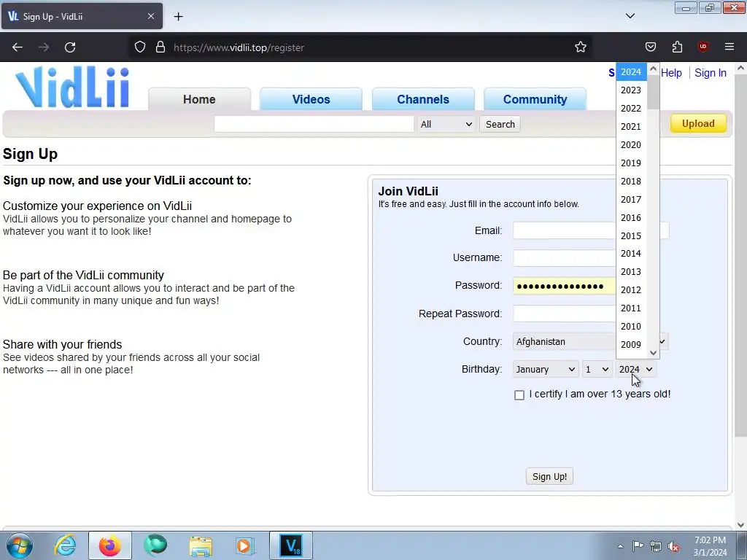Click the Sign Up! button
Image resolution: width=747 pixels, height=560 pixels.
click(x=549, y=477)
